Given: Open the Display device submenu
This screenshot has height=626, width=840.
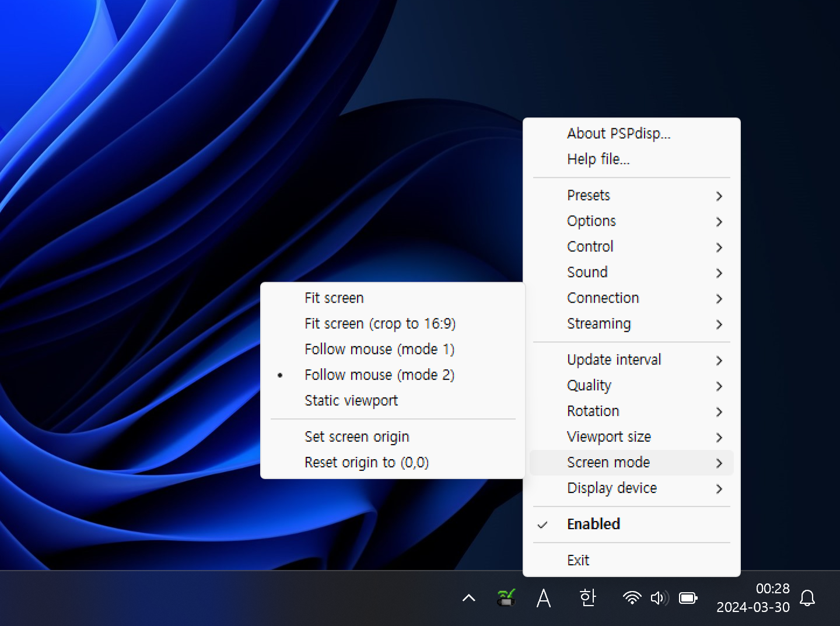Looking at the screenshot, I should tap(632, 488).
